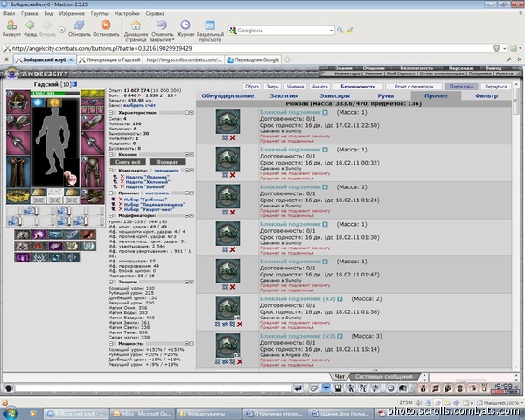The image size is (525, 420).
Task: Click the red X next to Набор "Уварот-хаот"
Action: click(121, 209)
